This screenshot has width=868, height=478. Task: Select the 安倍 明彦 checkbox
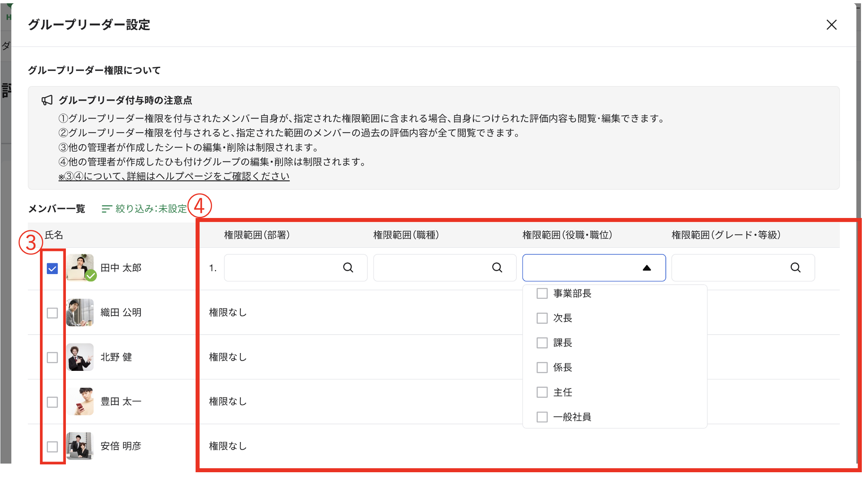[x=52, y=447]
